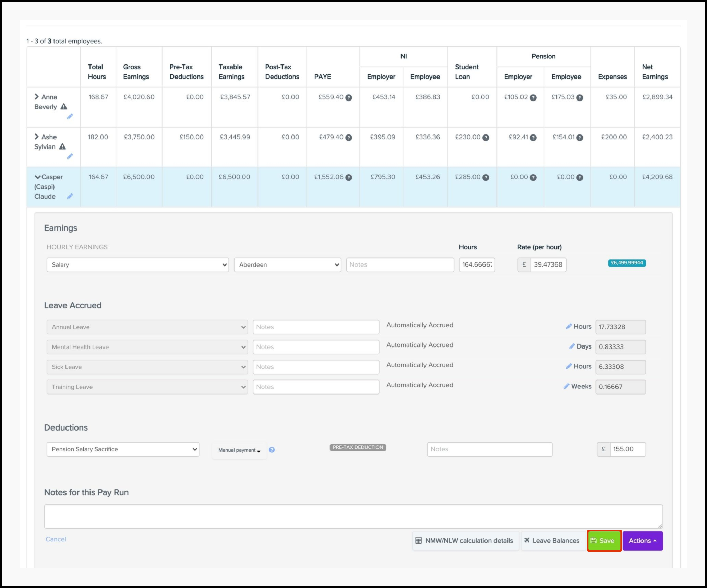Viewport: 707px width, 588px height.
Task: Click the Cancel link
Action: 56,539
